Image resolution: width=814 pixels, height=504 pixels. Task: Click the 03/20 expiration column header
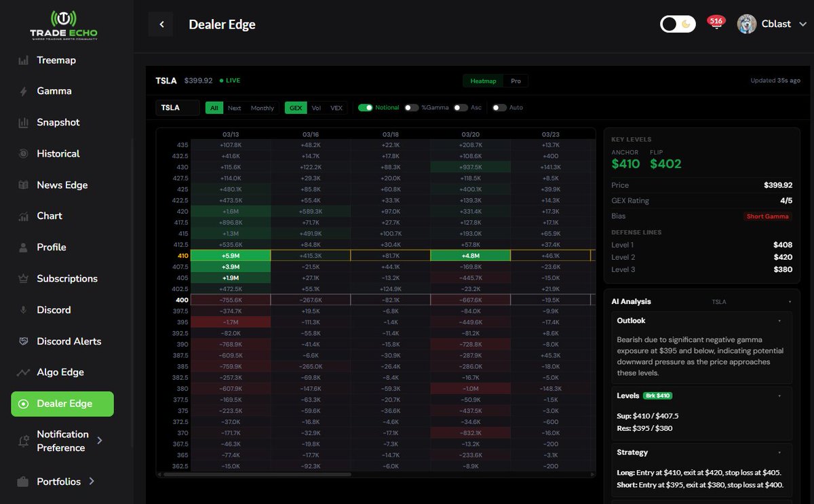pyautogui.click(x=470, y=134)
